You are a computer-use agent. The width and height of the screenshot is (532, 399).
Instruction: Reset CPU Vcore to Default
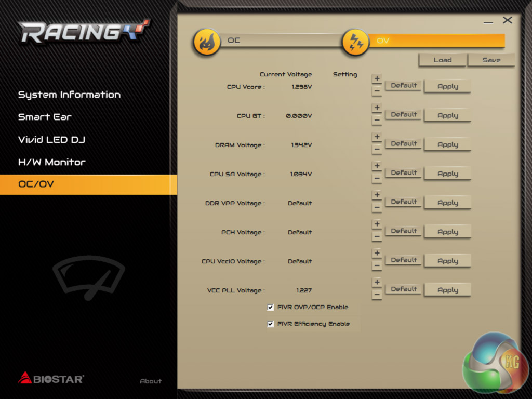(x=403, y=86)
